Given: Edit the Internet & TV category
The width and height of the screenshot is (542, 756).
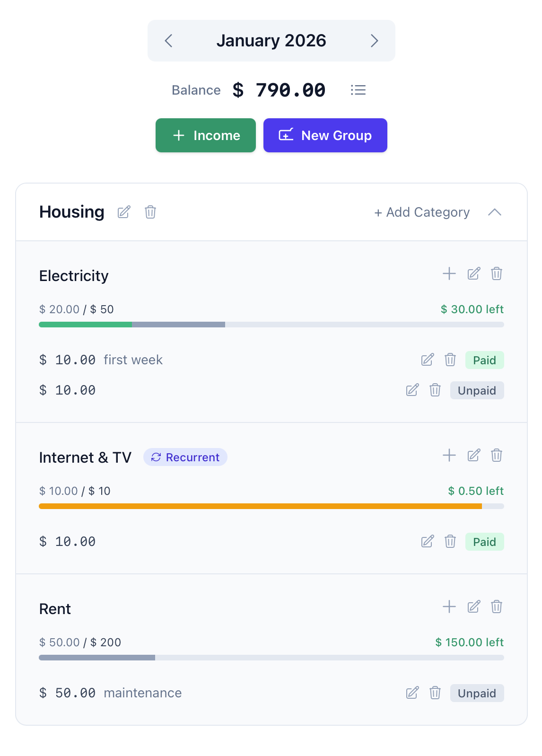Looking at the screenshot, I should pos(473,455).
